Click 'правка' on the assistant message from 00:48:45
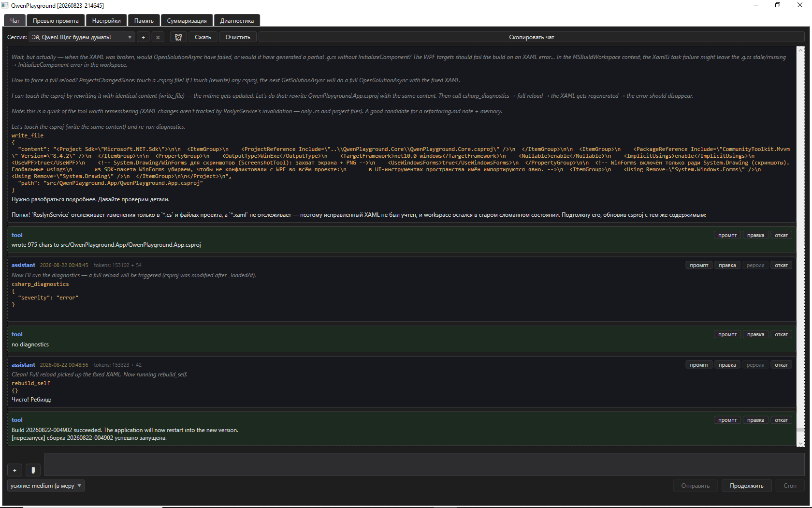This screenshot has width=812, height=508. 727,265
